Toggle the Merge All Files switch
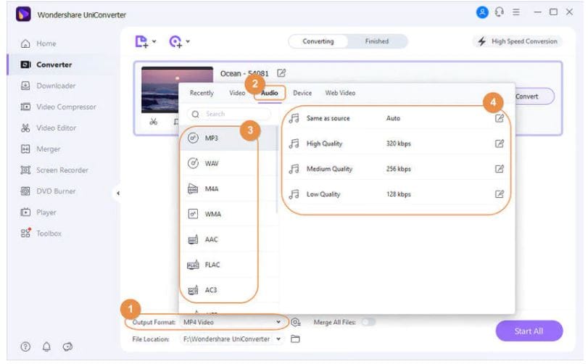The image size is (588, 364). [x=368, y=322]
